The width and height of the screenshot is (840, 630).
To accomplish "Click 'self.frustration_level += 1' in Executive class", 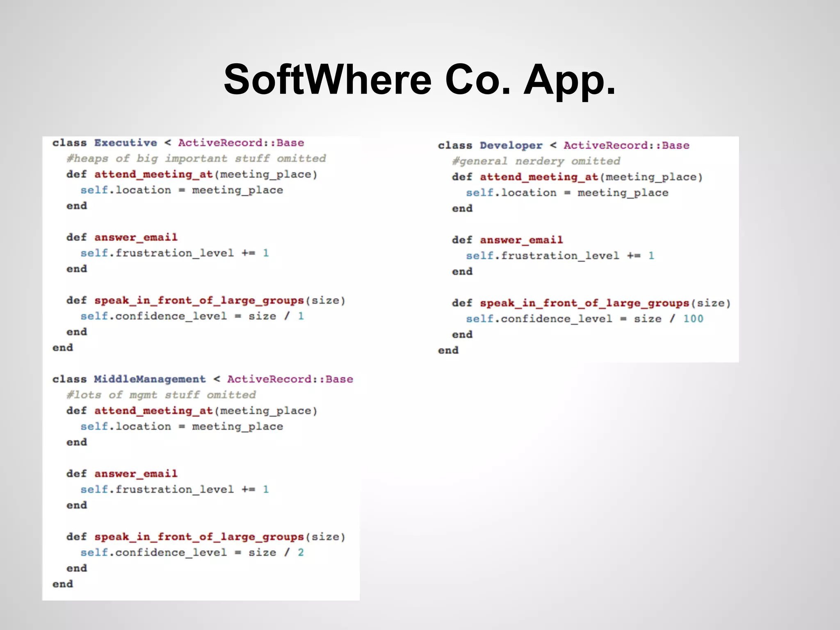I will click(175, 253).
